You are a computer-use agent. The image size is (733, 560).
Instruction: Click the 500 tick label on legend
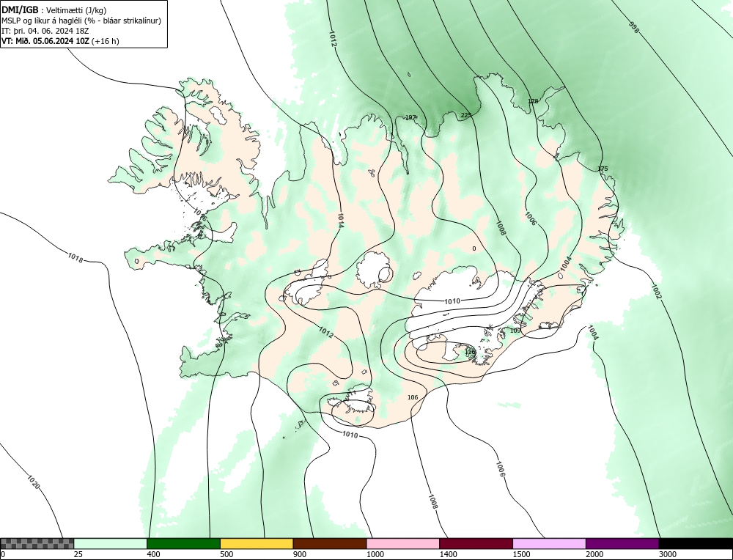(226, 554)
